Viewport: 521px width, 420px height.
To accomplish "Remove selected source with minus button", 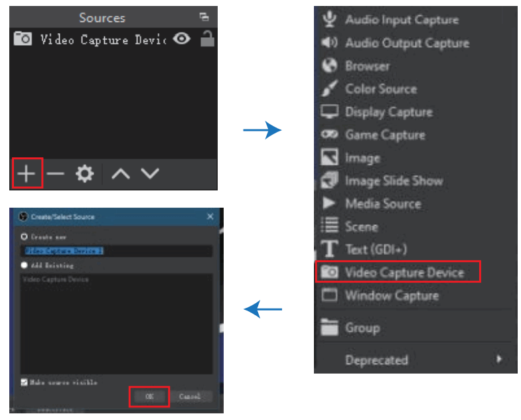I will [x=55, y=173].
